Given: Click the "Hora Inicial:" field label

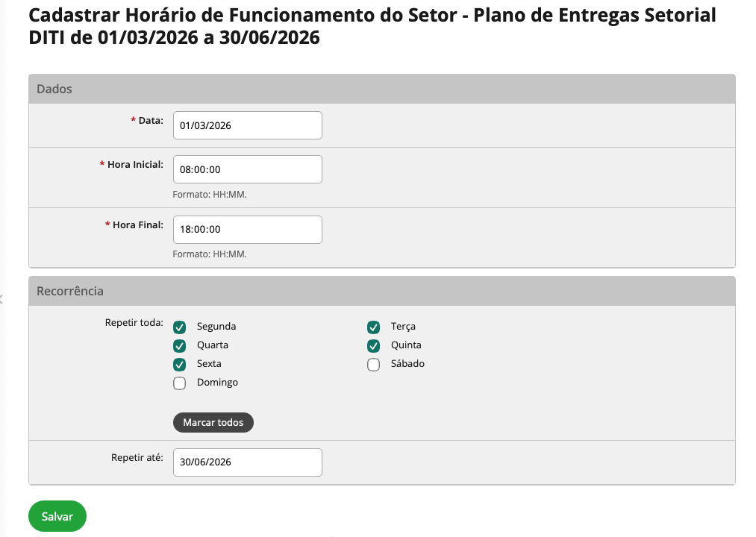Looking at the screenshot, I should coord(135,164).
